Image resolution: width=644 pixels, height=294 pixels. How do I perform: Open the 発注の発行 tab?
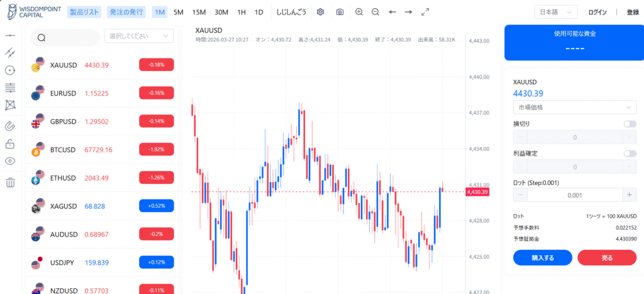(x=126, y=12)
